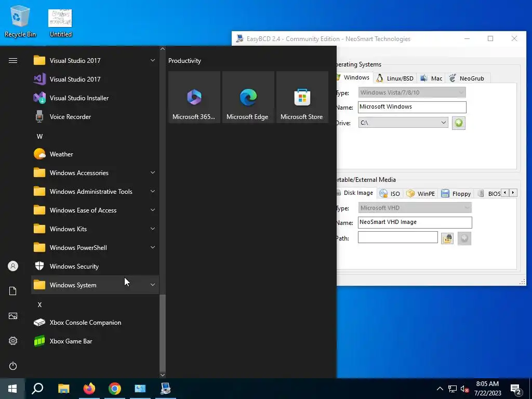Open taskbar Search
The height and width of the screenshot is (399, 532).
coord(37,389)
